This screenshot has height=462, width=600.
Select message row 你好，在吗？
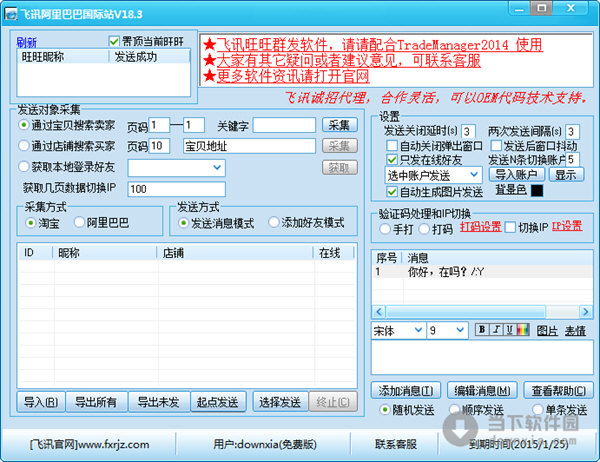tap(482, 272)
